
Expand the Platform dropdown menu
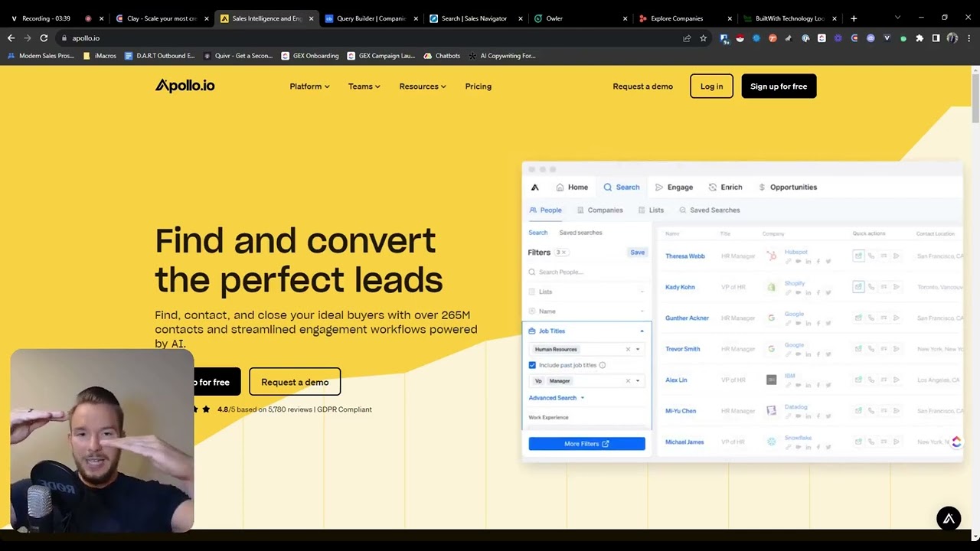(309, 86)
